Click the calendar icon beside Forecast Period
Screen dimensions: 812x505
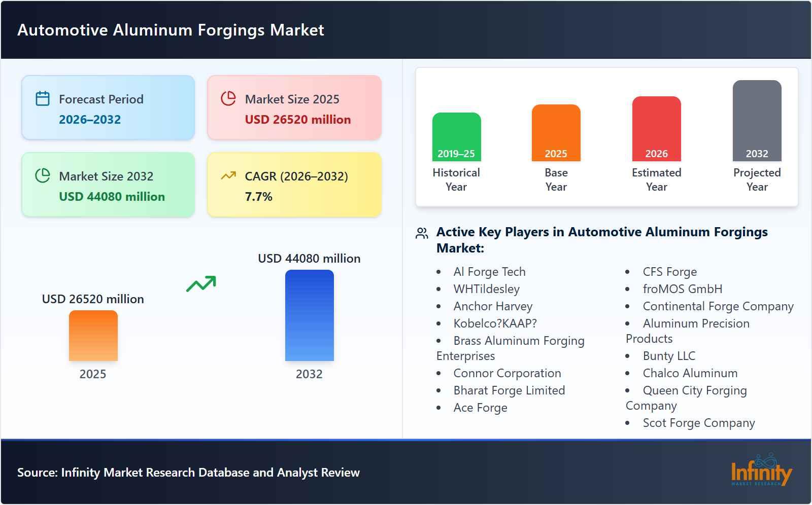point(43,98)
